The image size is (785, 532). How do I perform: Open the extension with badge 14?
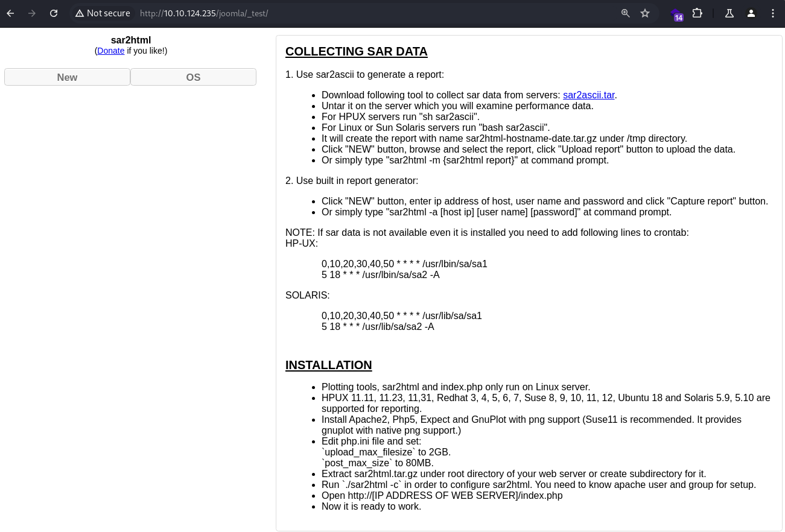tap(677, 14)
